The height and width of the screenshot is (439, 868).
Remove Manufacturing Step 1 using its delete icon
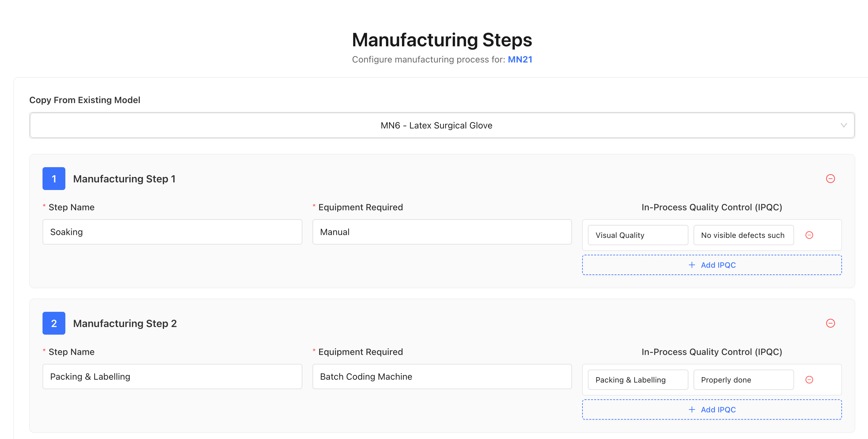click(830, 179)
